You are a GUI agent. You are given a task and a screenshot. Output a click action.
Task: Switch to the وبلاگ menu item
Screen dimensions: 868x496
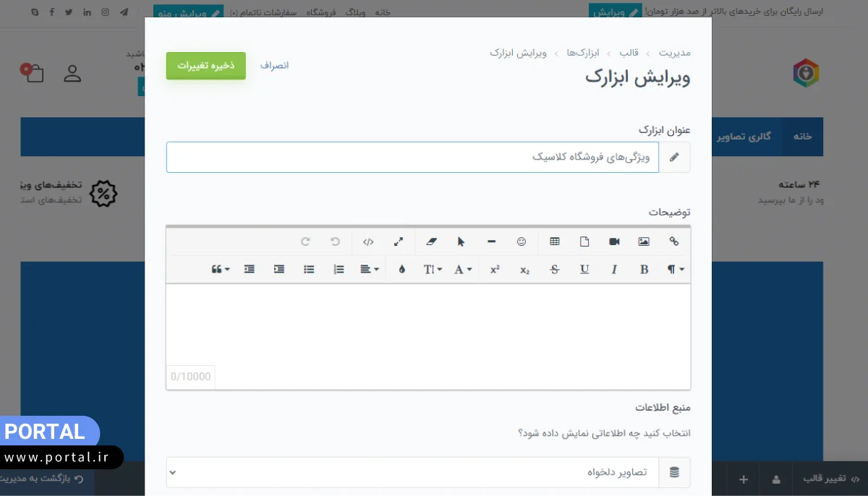(x=356, y=12)
